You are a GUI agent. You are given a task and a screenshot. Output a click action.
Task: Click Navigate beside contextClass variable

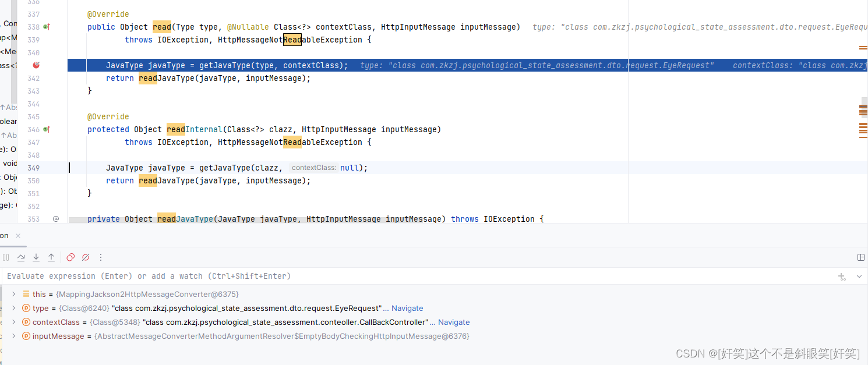pyautogui.click(x=454, y=322)
